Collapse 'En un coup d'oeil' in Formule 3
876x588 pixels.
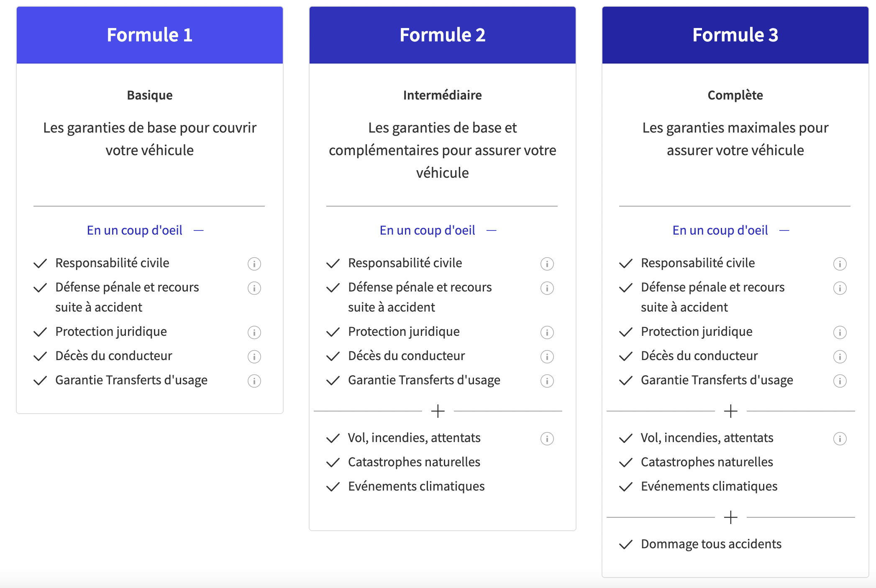(785, 230)
